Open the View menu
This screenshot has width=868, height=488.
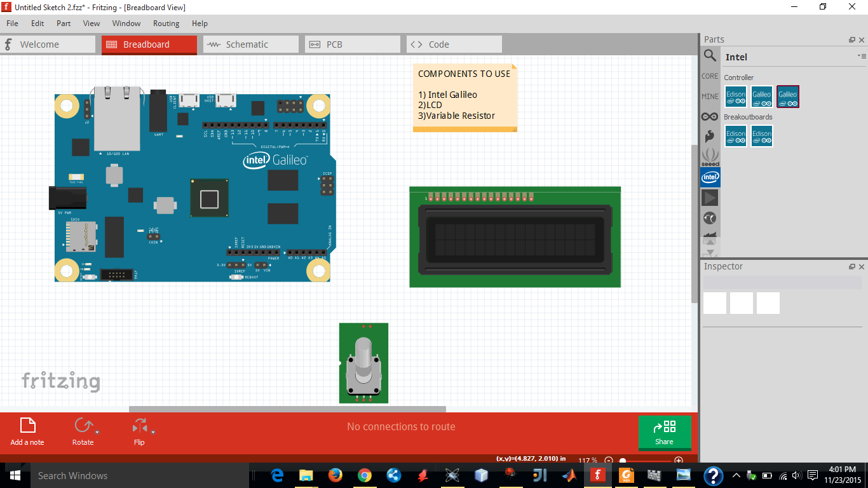(92, 24)
